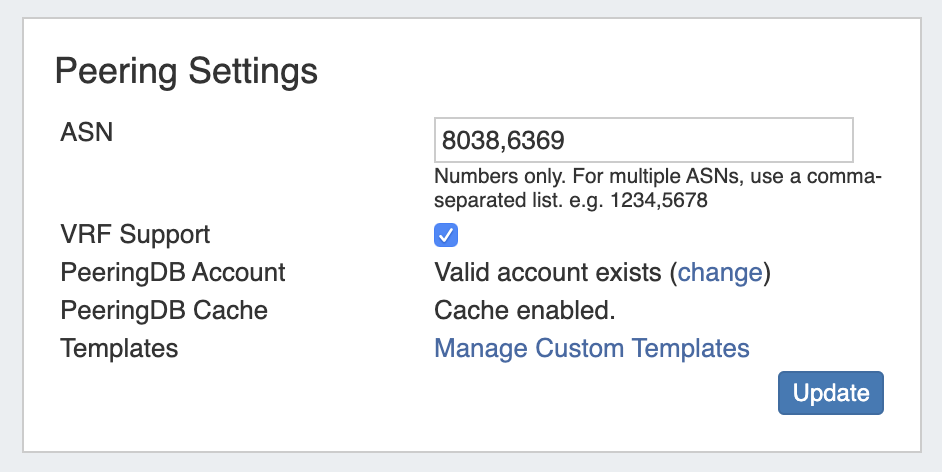The width and height of the screenshot is (942, 472).
Task: Click the 'change' PeeringDB account link
Action: pyautogui.click(x=720, y=272)
